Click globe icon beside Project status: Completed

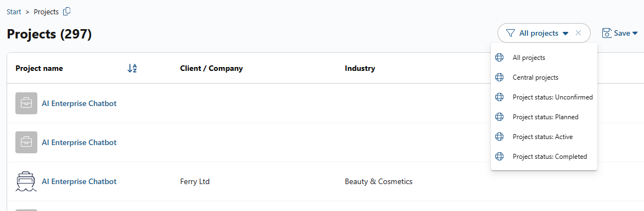click(500, 156)
